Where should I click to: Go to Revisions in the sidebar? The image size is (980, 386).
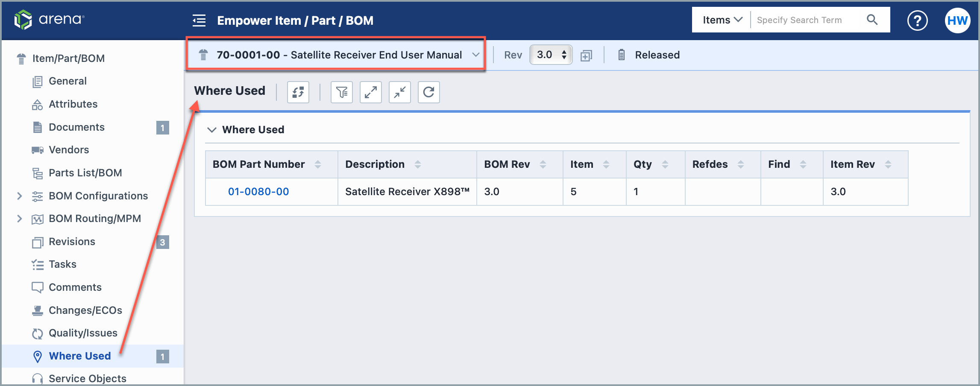72,242
